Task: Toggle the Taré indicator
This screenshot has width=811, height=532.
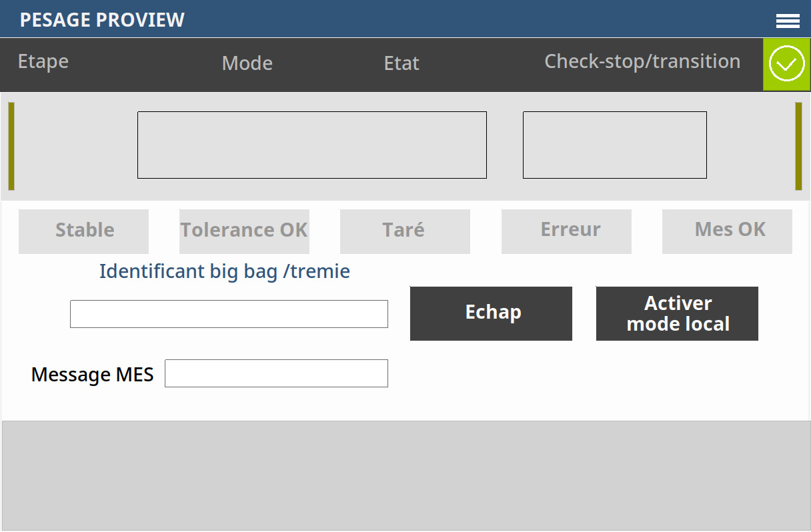Action: coord(405,231)
